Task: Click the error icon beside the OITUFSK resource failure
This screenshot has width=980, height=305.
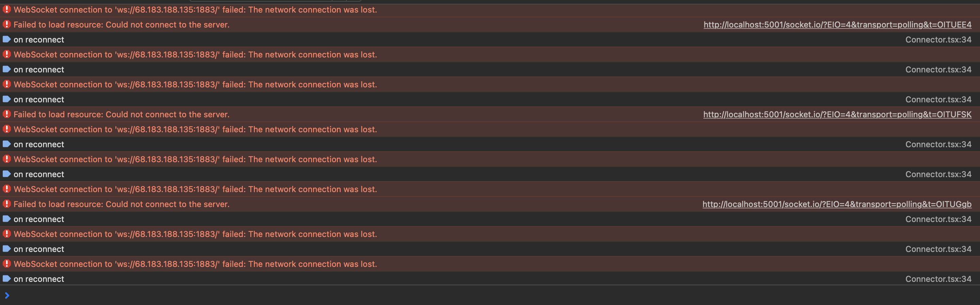Action: (6, 114)
